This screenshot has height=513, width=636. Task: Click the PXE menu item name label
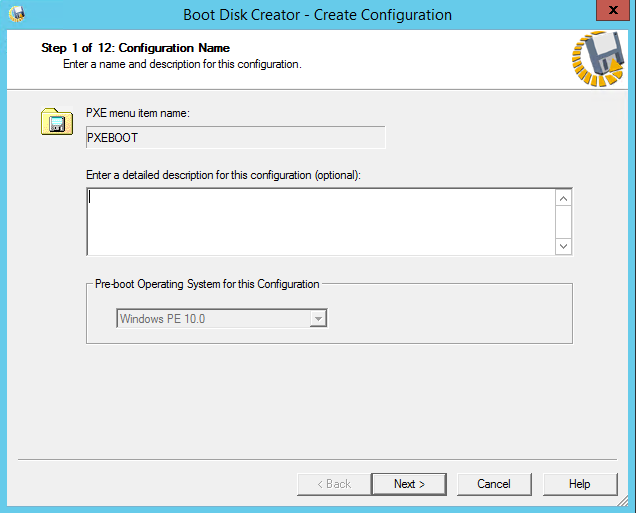[x=138, y=113]
